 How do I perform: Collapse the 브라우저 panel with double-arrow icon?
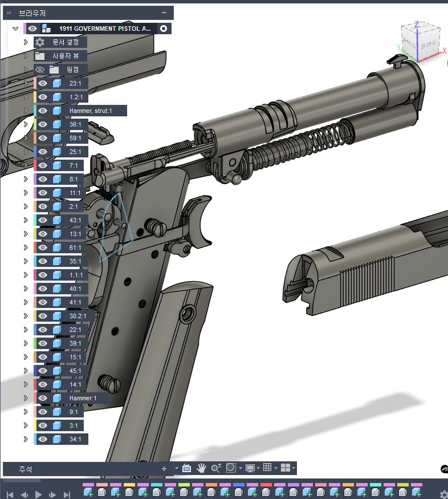(9, 13)
